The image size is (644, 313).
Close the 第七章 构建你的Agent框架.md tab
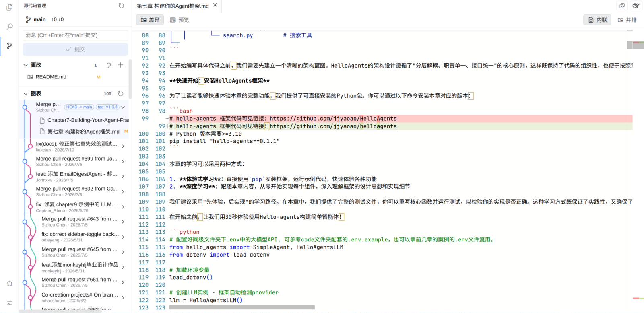point(215,5)
